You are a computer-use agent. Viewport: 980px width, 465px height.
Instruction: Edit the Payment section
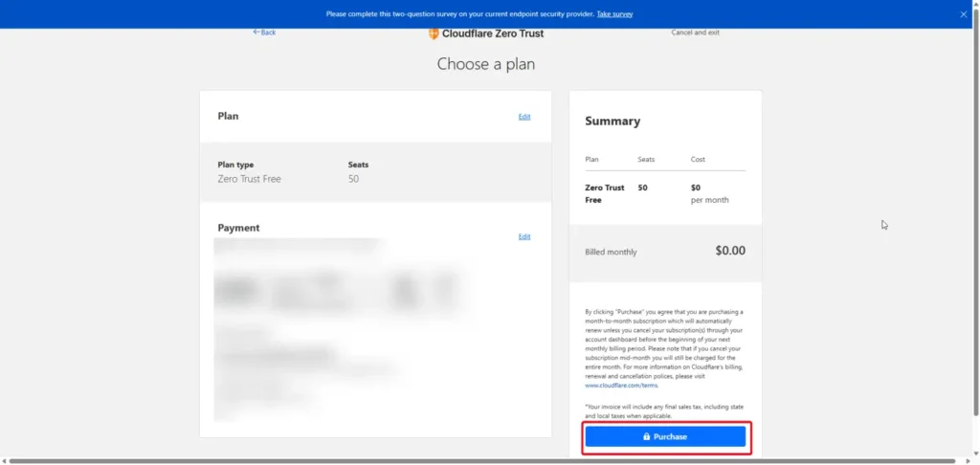pyautogui.click(x=524, y=237)
